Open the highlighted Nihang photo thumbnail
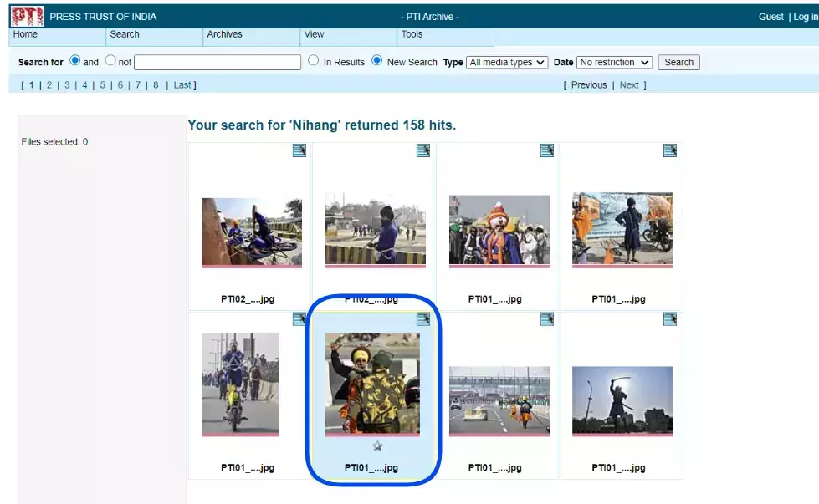This screenshot has height=504, width=819. 372,384
